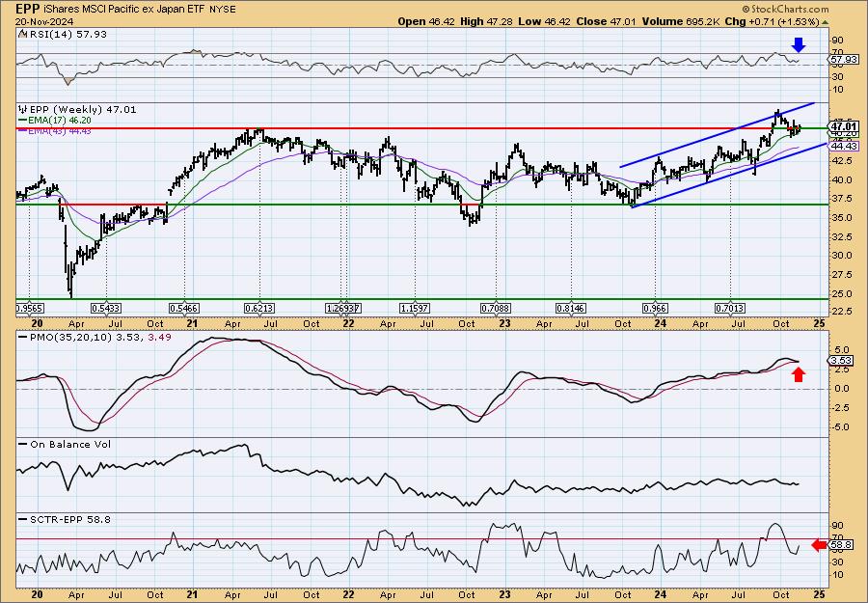The width and height of the screenshot is (868, 603).
Task: Click the 44.43 EMA tag on right axis
Action: pyautogui.click(x=845, y=147)
